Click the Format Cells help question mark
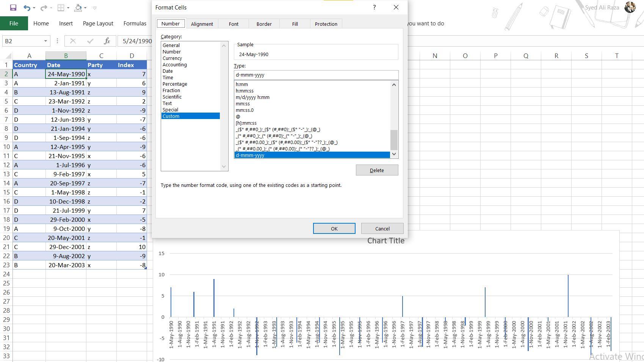This screenshot has height=362, width=644. coord(374,7)
